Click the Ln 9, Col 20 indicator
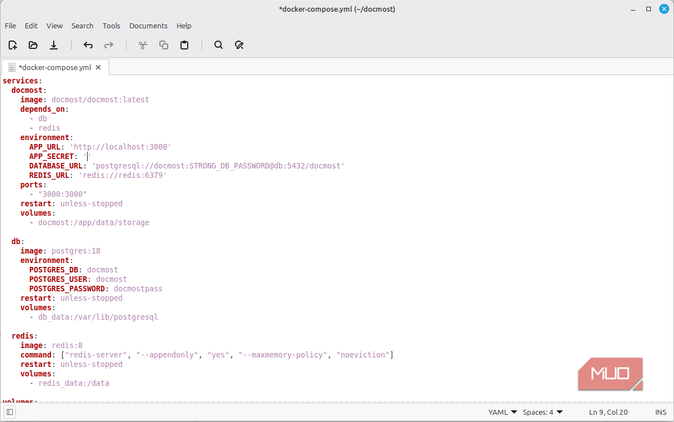The height and width of the screenshot is (422, 674). point(608,412)
